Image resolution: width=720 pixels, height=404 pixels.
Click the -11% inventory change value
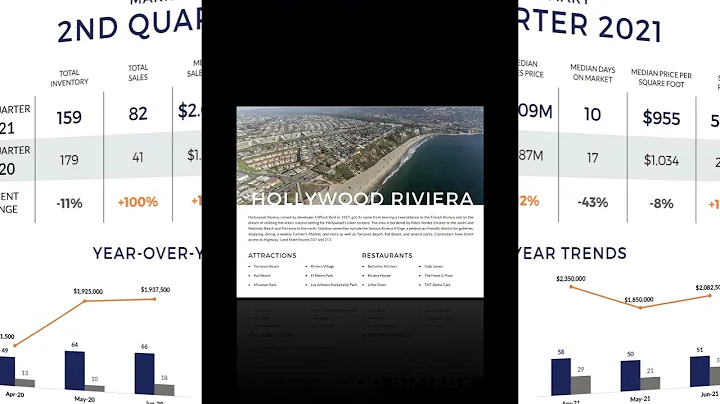[69, 203]
